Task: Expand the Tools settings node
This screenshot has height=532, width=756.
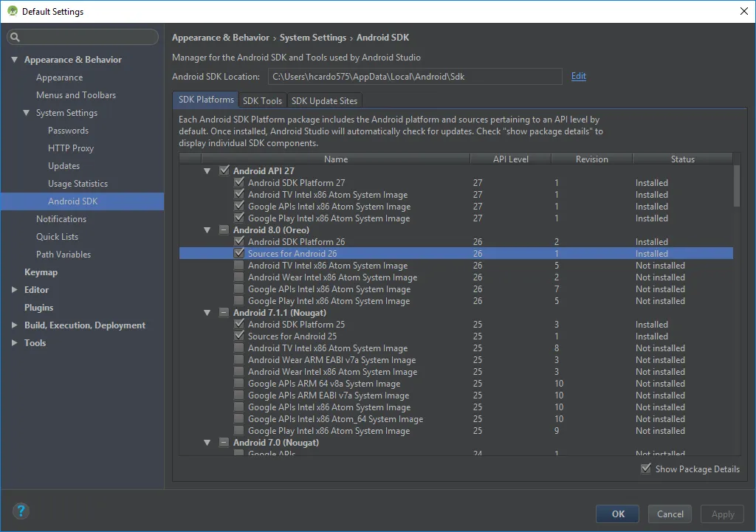Action: [15, 342]
